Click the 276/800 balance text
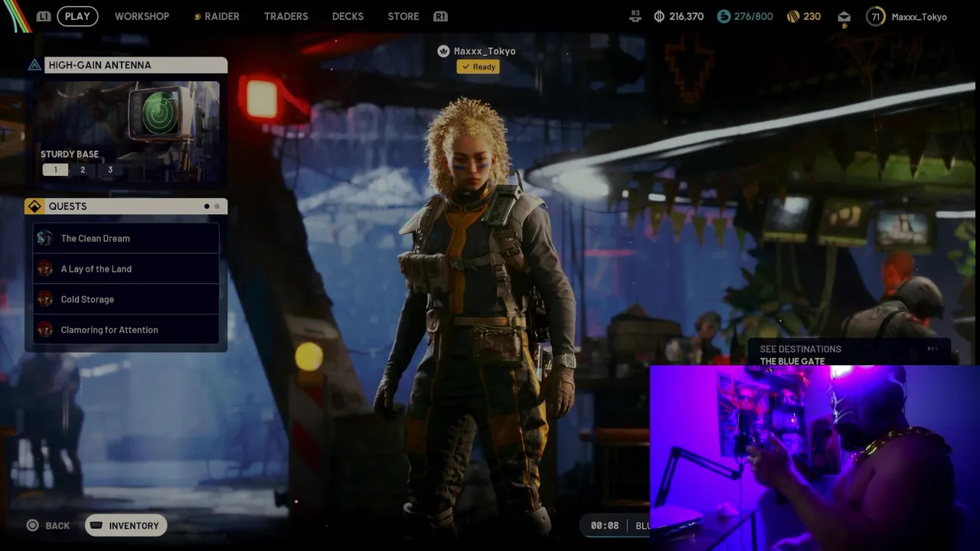980x551 pixels. pyautogui.click(x=753, y=16)
